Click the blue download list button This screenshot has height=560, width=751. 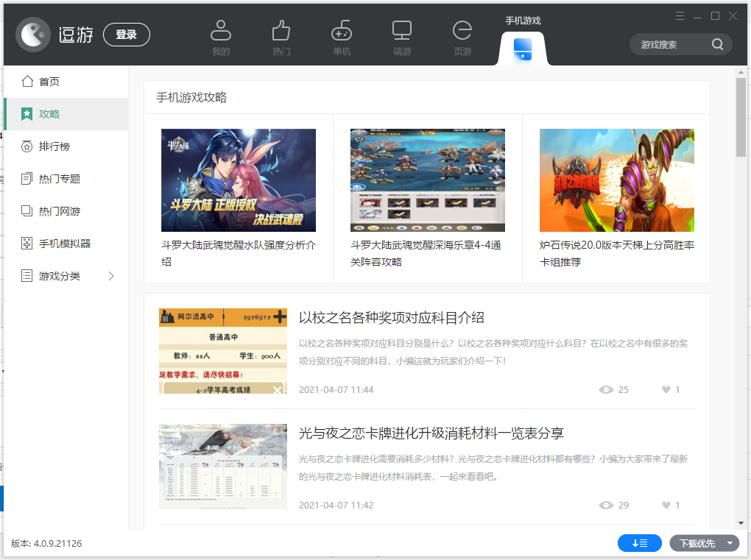tap(640, 543)
